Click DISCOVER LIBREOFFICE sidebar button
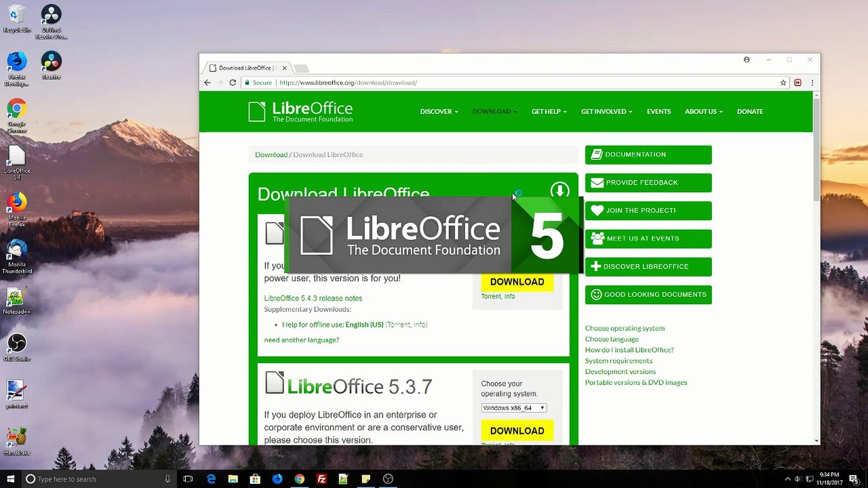 (648, 266)
